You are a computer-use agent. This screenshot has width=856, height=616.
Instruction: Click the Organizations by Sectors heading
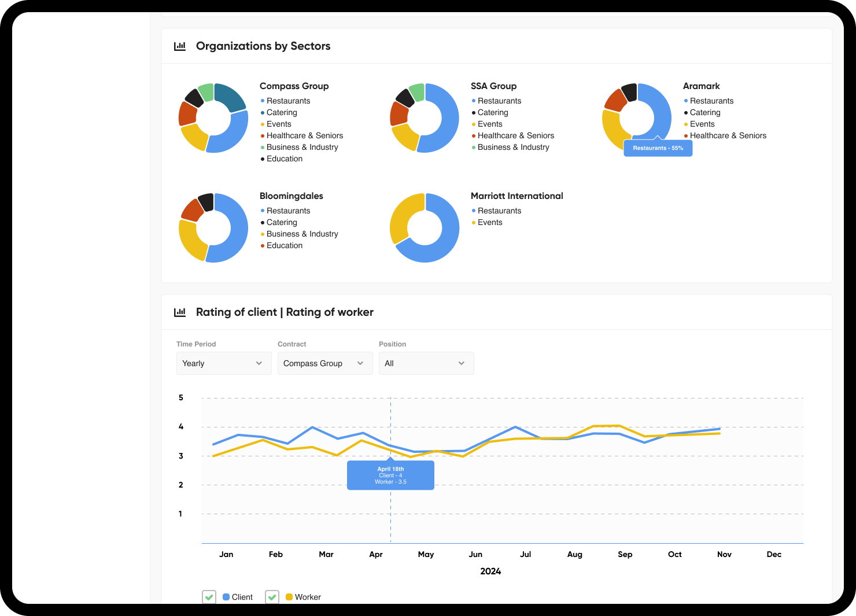click(263, 46)
